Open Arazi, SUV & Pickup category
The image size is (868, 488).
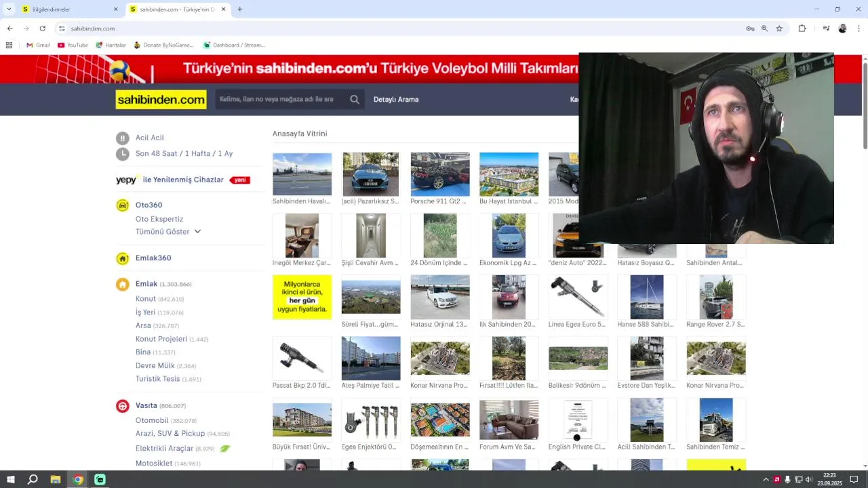170,434
